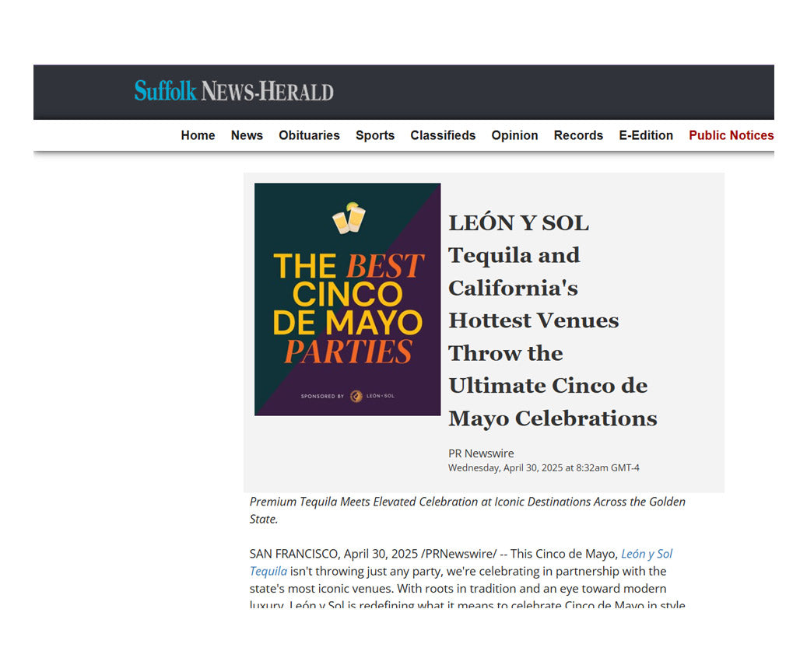The image size is (807, 672).
Task: Open the Classifieds page
Action: (443, 135)
